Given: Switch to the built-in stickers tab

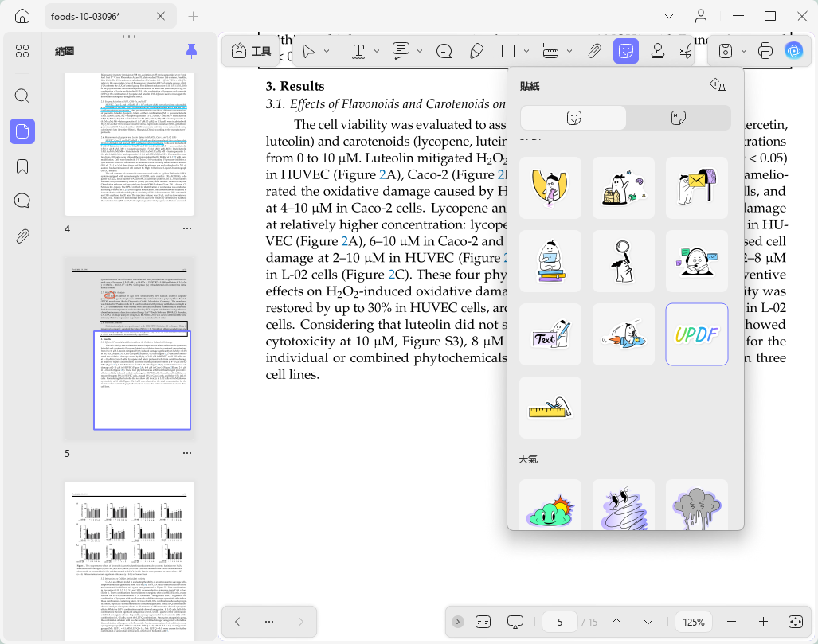Looking at the screenshot, I should pos(573,118).
